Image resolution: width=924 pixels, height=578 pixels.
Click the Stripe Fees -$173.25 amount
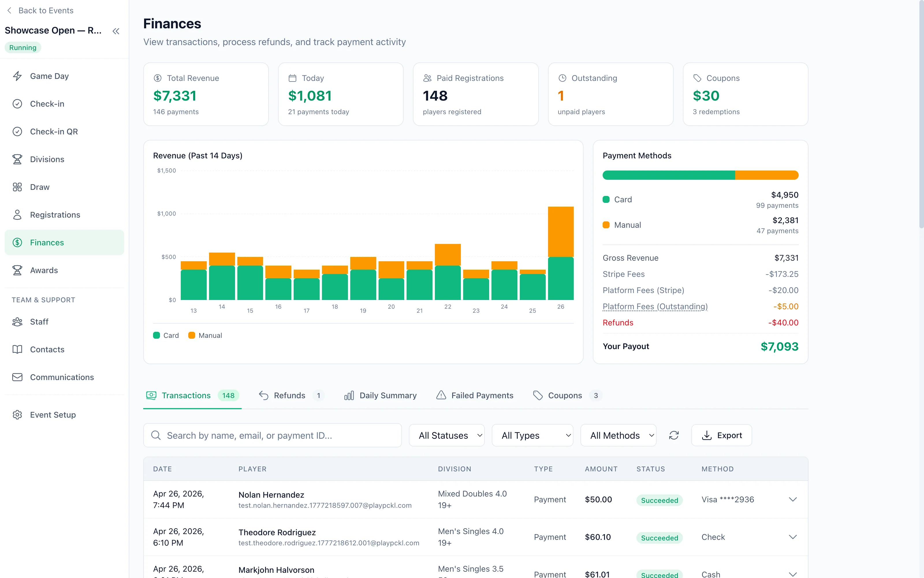782,274
